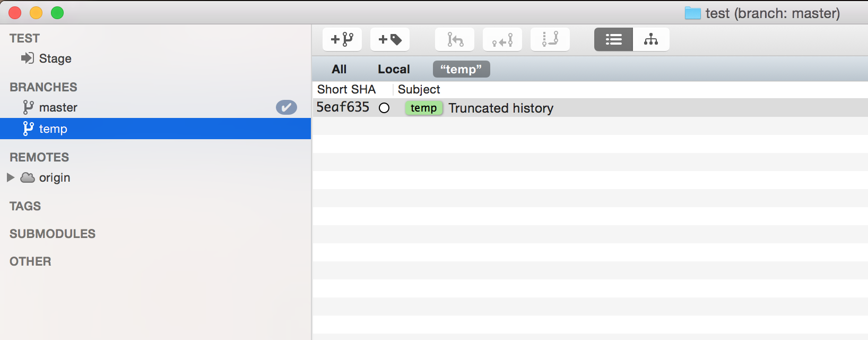Screen dimensions: 868x340
Task: Click the Short SHA column header
Action: [x=346, y=89]
